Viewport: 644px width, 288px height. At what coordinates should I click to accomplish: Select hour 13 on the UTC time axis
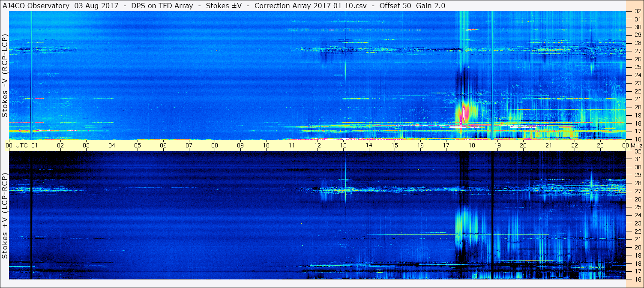(343, 145)
